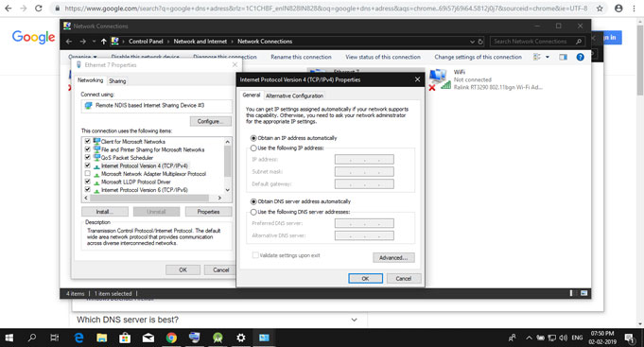Open the Chrome profile avatar icon
The width and height of the screenshot is (644, 347).
[x=618, y=9]
